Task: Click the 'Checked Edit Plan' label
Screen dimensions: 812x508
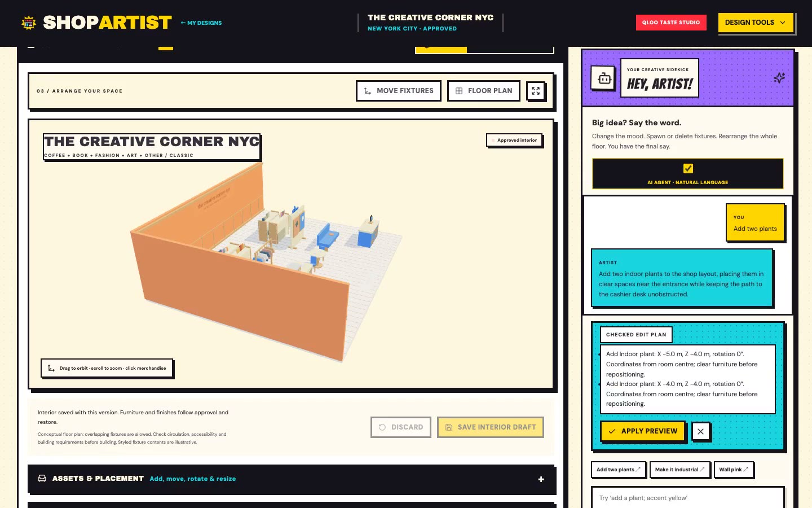Action: [636, 335]
